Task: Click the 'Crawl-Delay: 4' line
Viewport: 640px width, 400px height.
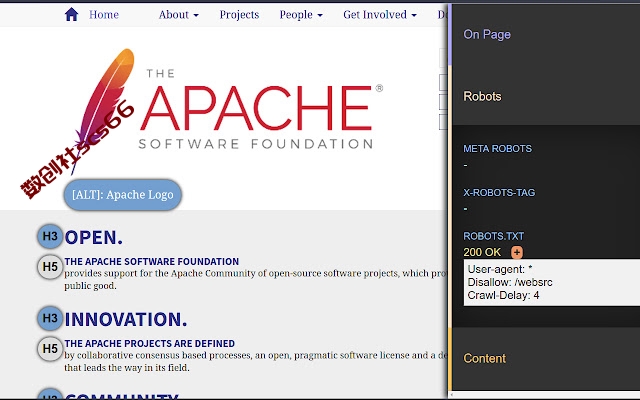Action: point(503,295)
